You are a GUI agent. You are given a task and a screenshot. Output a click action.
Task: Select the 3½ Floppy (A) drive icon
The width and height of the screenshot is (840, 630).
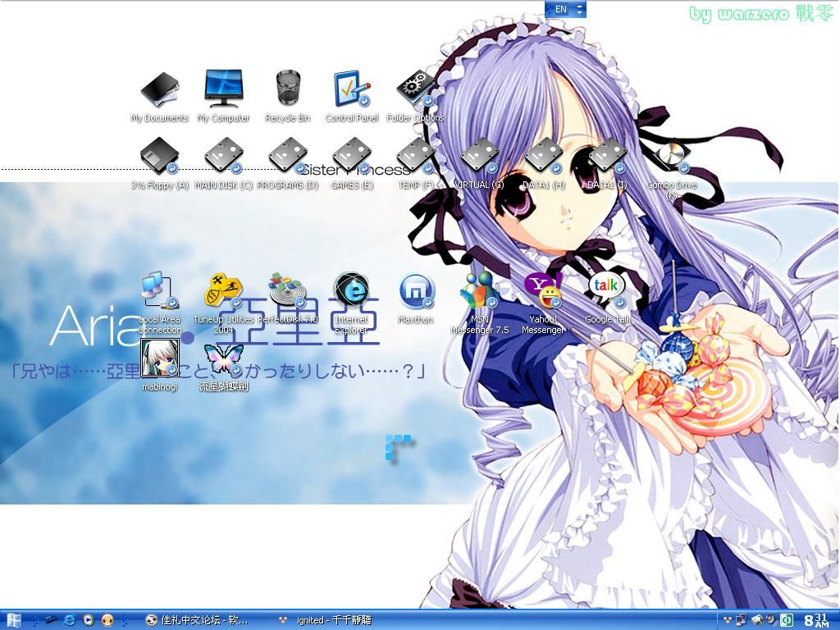click(x=159, y=164)
